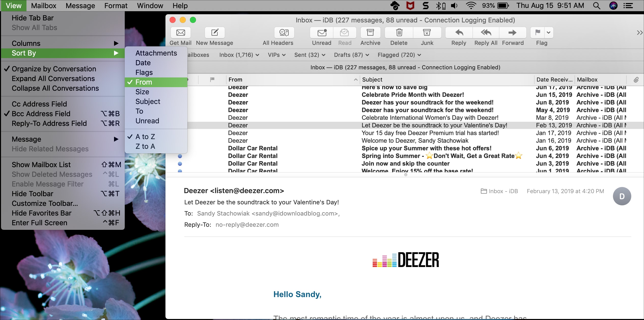Click the Deezer sender avatar circle
The width and height of the screenshot is (644, 320).
tap(622, 196)
